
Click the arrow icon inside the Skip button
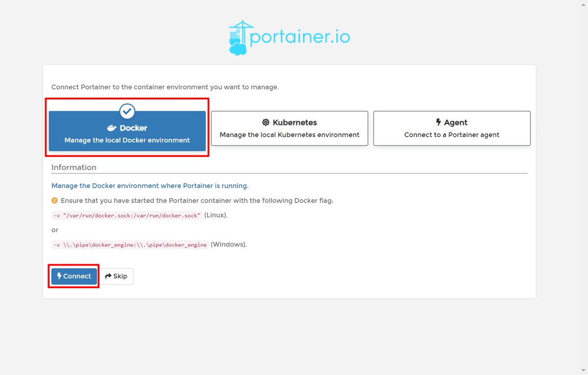click(x=108, y=276)
